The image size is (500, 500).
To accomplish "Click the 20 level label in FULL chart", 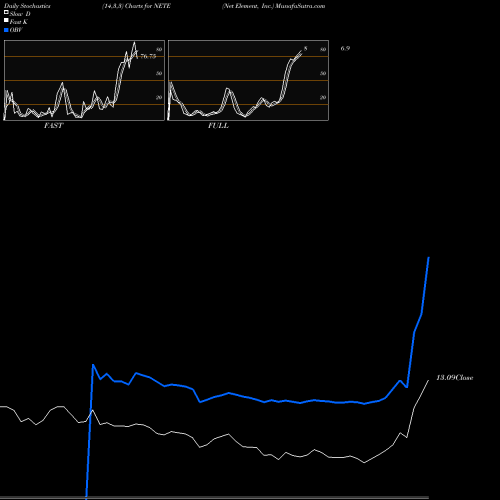I will [x=323, y=97].
